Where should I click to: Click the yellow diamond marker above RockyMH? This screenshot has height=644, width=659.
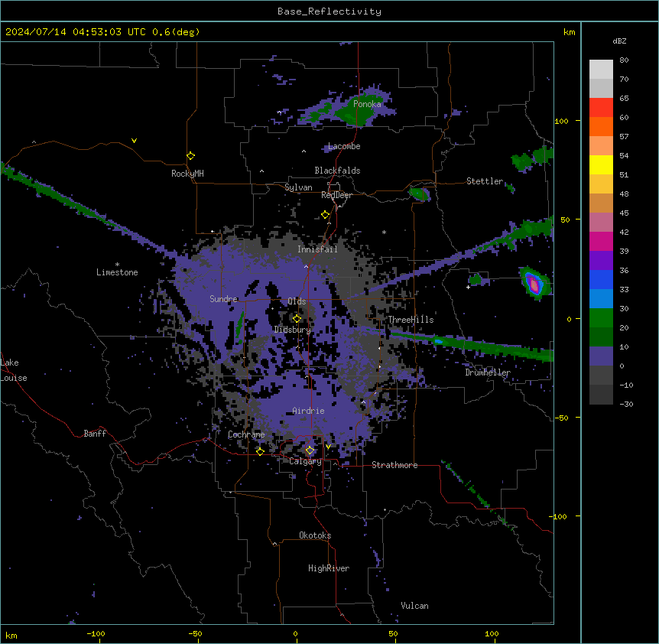tap(190, 156)
